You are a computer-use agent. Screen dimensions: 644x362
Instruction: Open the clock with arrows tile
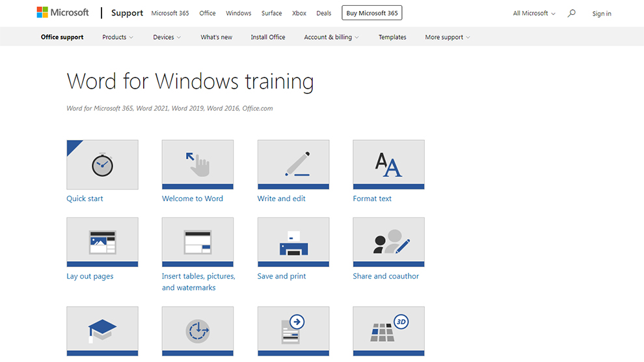198,331
